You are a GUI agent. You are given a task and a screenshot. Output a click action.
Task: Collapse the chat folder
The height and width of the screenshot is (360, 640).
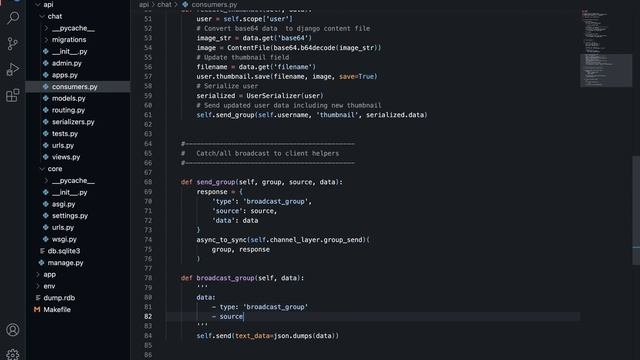42,16
